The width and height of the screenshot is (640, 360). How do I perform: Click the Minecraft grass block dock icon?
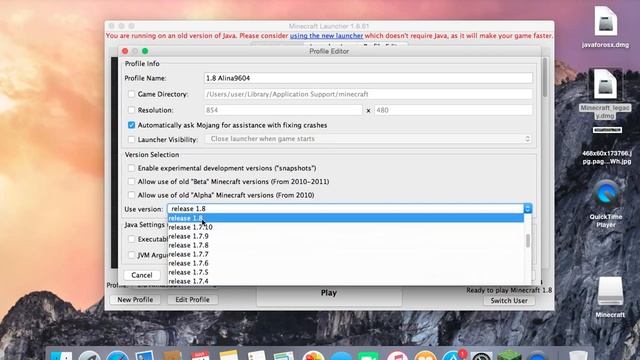click(x=509, y=355)
